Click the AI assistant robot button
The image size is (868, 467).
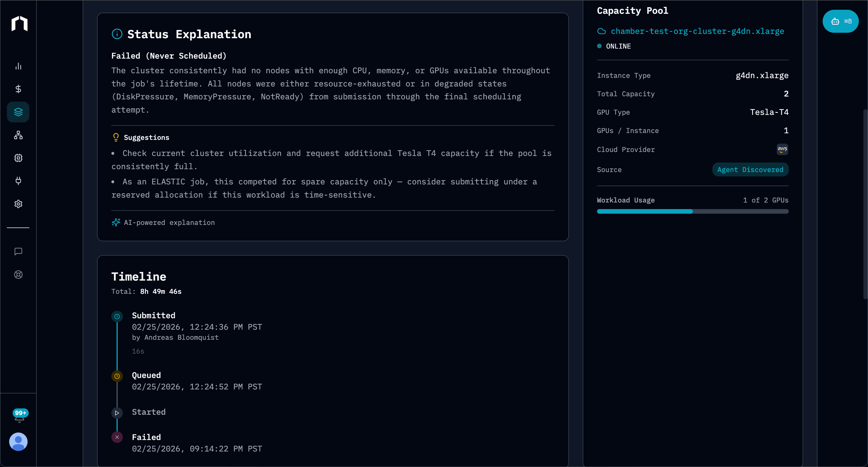click(x=840, y=22)
